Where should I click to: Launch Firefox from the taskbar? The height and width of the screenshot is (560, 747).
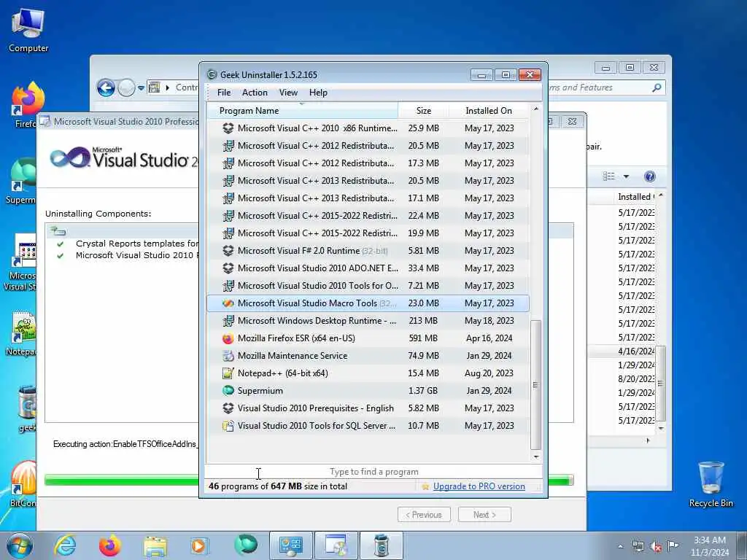[x=109, y=545]
